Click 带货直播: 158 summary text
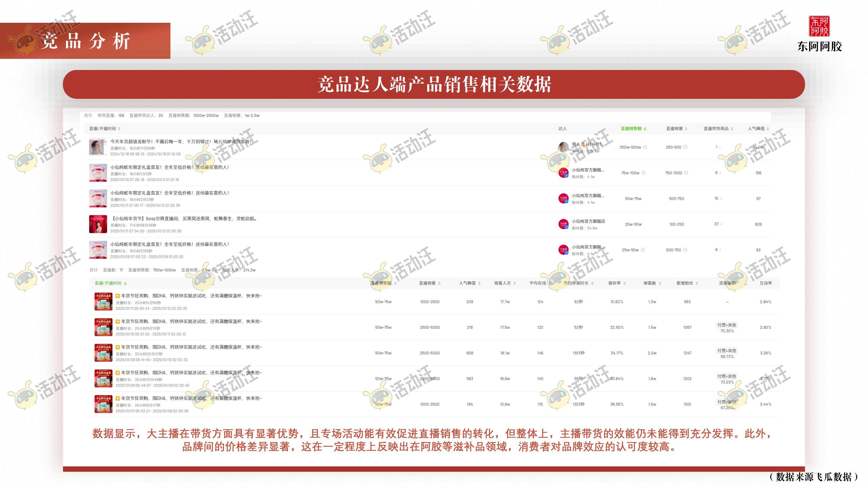The image size is (868, 488). (111, 116)
